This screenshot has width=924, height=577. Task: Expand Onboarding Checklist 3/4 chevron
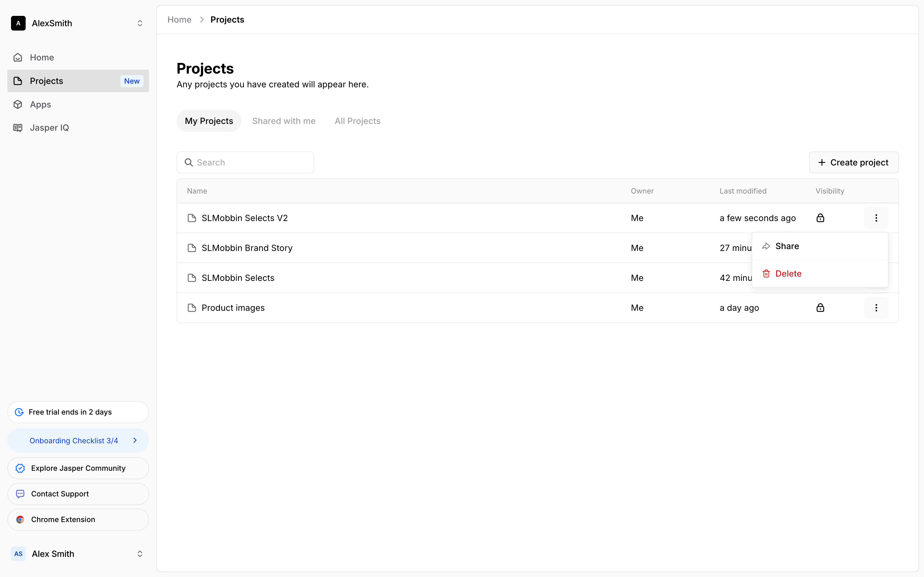[x=135, y=440]
